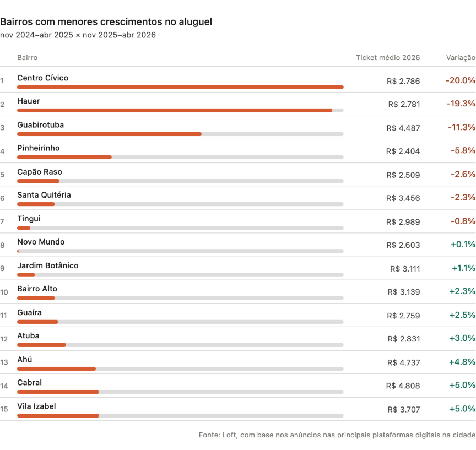Select the Ahú neighborhood name
The height and width of the screenshot is (450, 476).
tap(24, 359)
